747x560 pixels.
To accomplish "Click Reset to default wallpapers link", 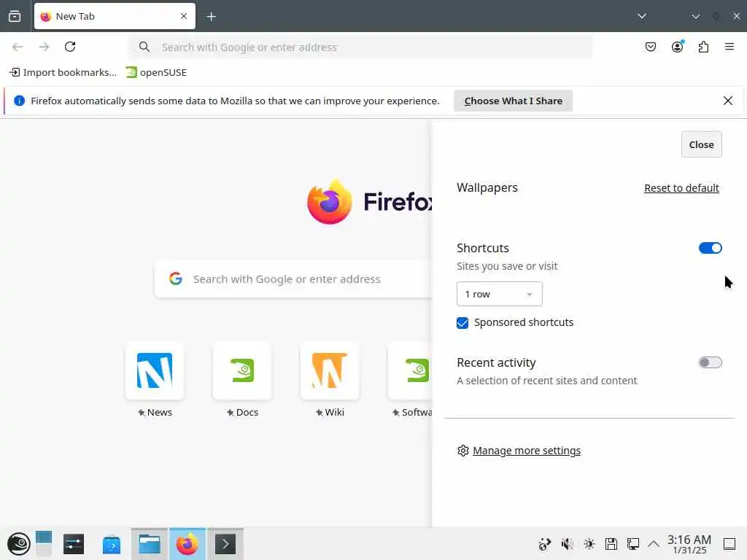I will coord(681,188).
